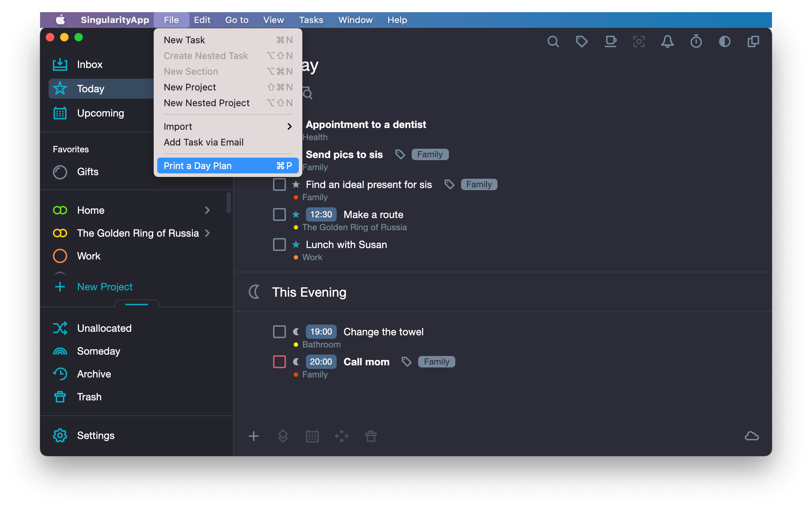The height and width of the screenshot is (509, 812).
Task: Click the Family tag on Call mom
Action: point(437,362)
